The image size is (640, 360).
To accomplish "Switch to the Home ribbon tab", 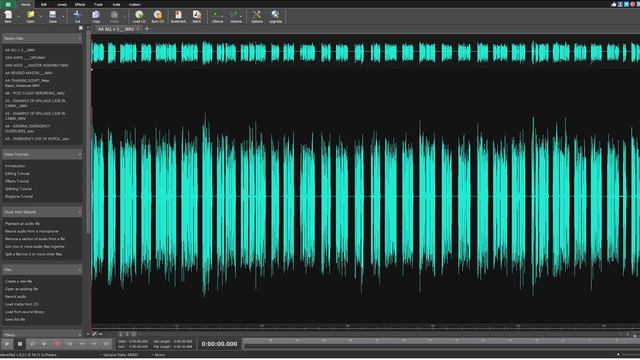I will click(25, 4).
